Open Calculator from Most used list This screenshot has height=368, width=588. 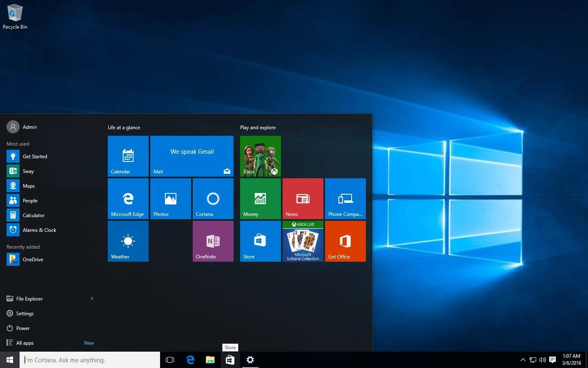pyautogui.click(x=51, y=215)
